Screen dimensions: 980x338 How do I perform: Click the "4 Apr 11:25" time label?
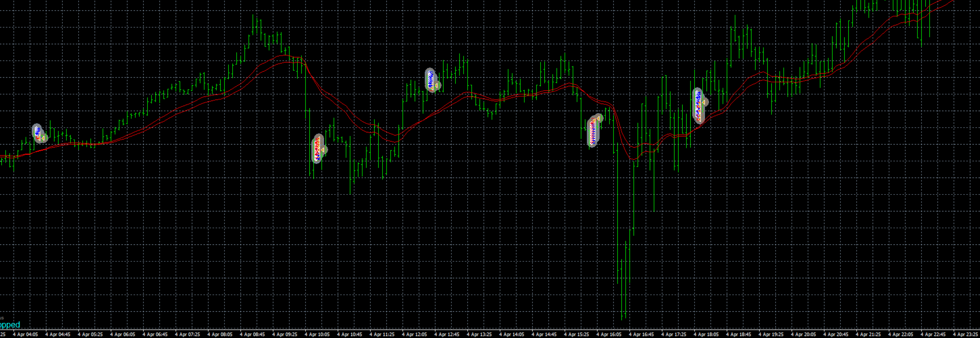(x=382, y=335)
